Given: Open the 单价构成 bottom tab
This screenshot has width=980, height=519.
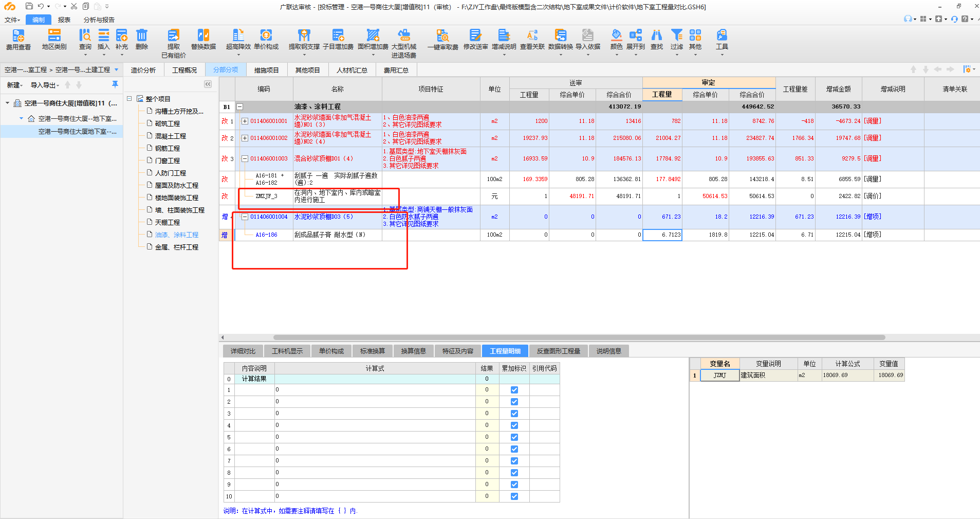Looking at the screenshot, I should pos(331,351).
